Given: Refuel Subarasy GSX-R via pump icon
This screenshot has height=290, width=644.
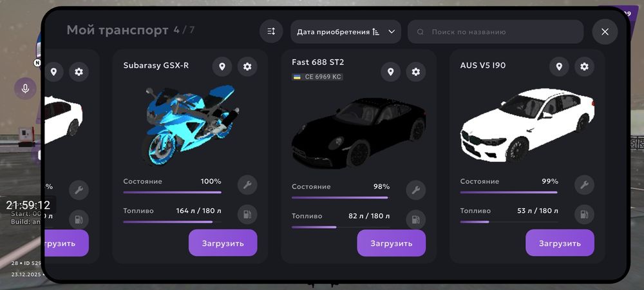Looking at the screenshot, I should coord(247,215).
